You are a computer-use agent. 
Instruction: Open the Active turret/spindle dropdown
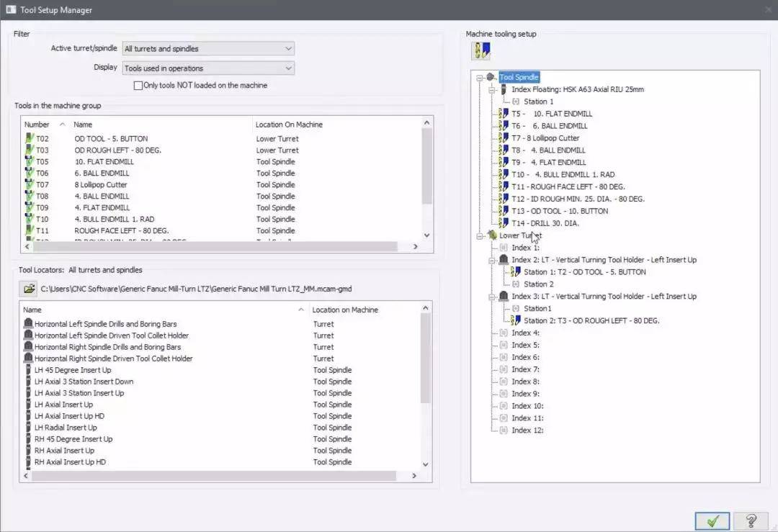tap(208, 48)
